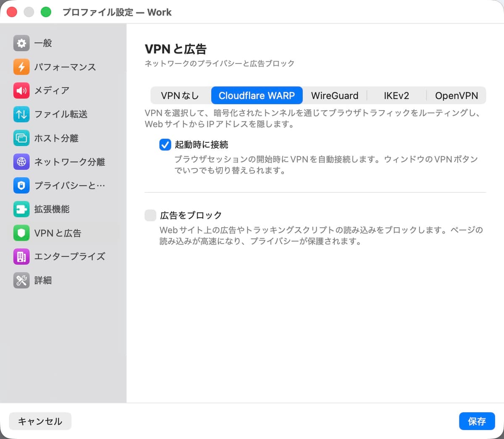Select ネットワーク分離 sidebar label
The width and height of the screenshot is (504, 439).
70,162
